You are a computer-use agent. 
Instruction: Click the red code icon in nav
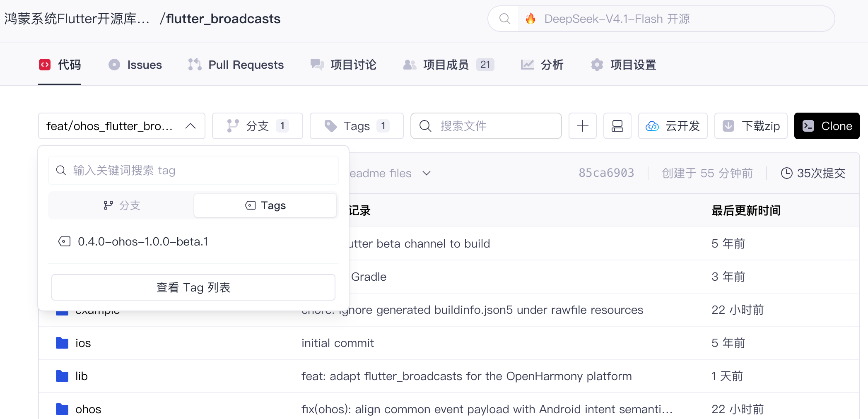(45, 65)
